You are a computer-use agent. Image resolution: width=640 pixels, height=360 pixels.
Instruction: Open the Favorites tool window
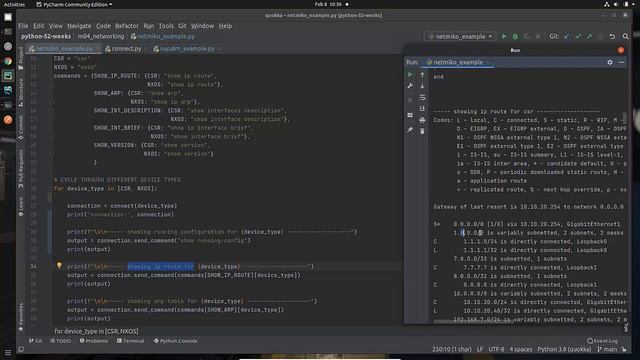point(21,317)
